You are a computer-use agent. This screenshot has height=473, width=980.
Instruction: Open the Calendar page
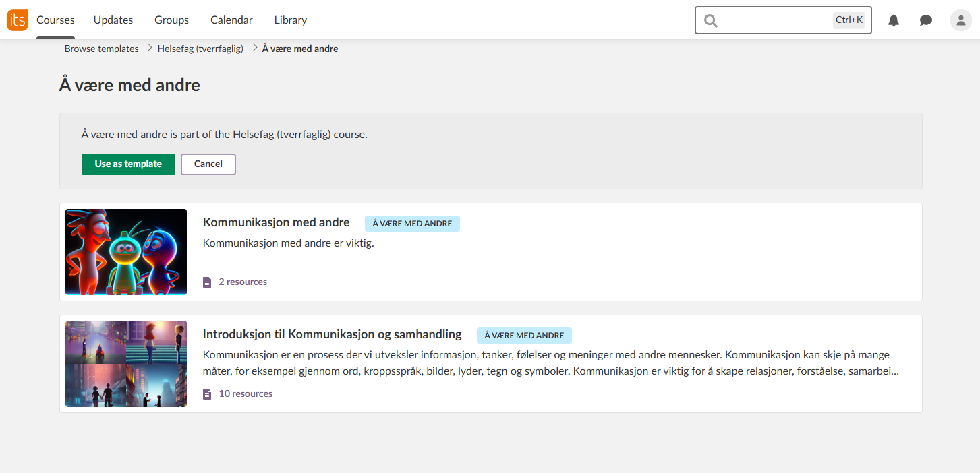click(231, 20)
